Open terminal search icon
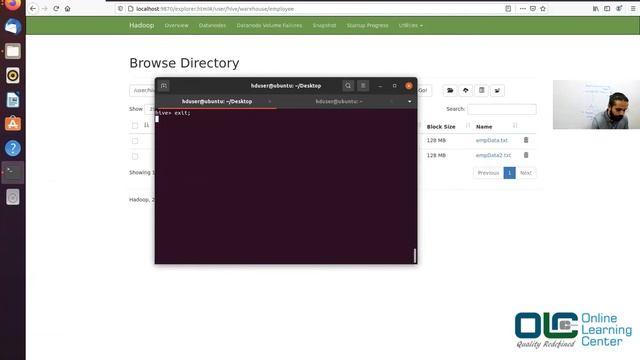Screen dimensions: 640x360 [x=348, y=86]
